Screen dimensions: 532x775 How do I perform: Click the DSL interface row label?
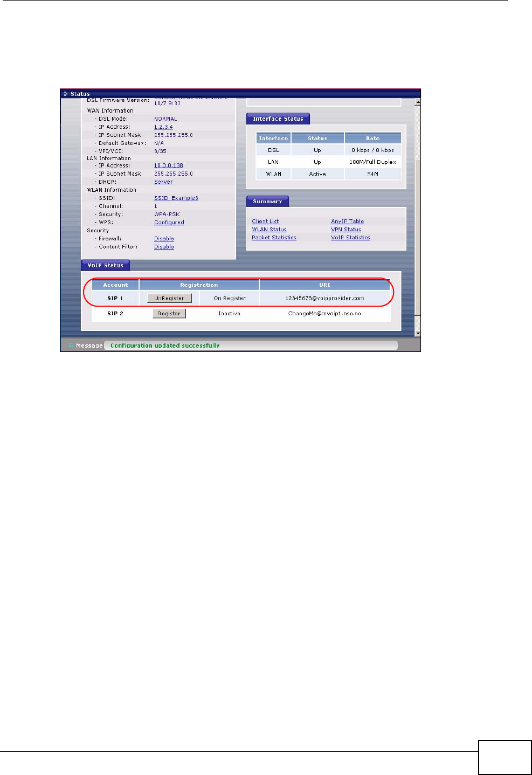tap(273, 150)
